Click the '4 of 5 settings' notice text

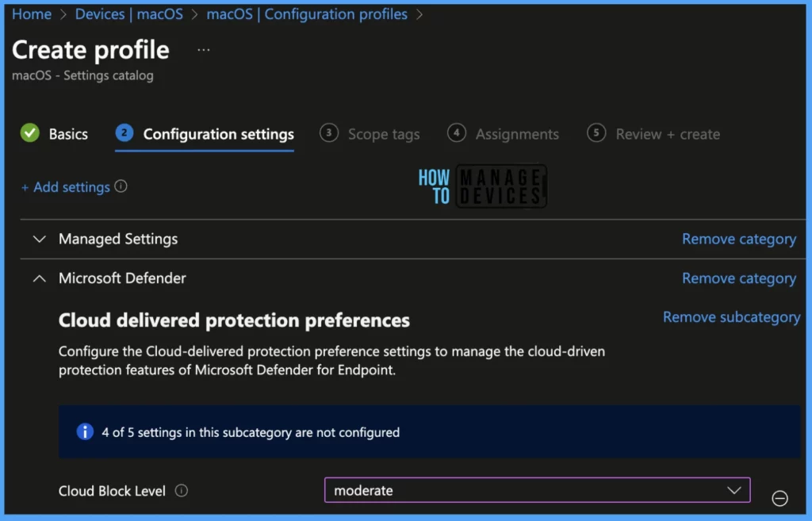tap(251, 432)
